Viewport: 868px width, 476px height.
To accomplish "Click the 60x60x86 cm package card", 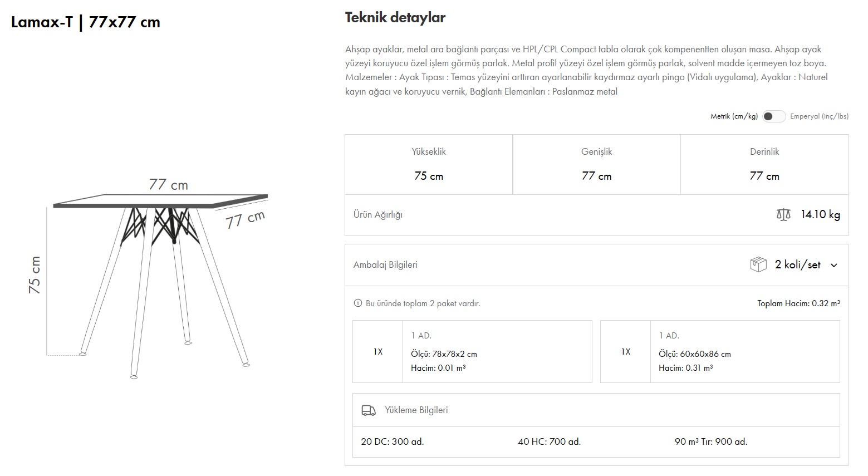I will [x=719, y=351].
